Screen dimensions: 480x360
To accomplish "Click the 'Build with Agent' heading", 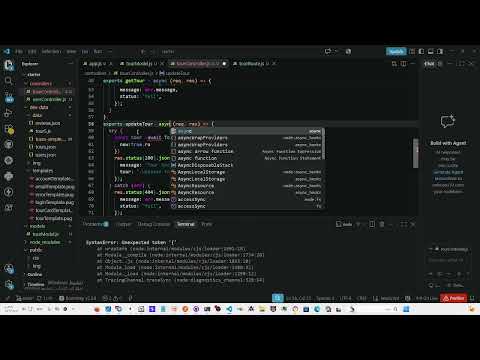I will pos(448,143).
